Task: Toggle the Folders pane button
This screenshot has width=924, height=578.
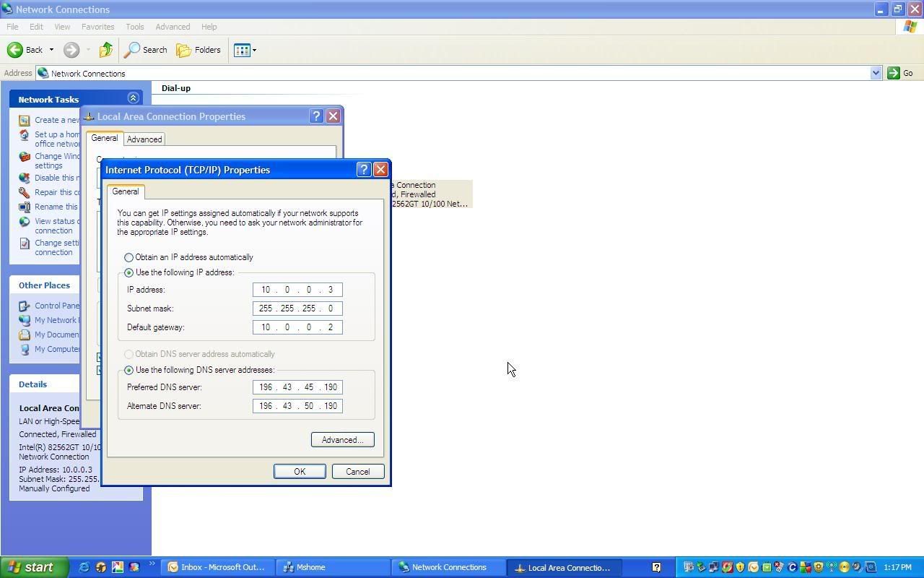Action: point(199,50)
